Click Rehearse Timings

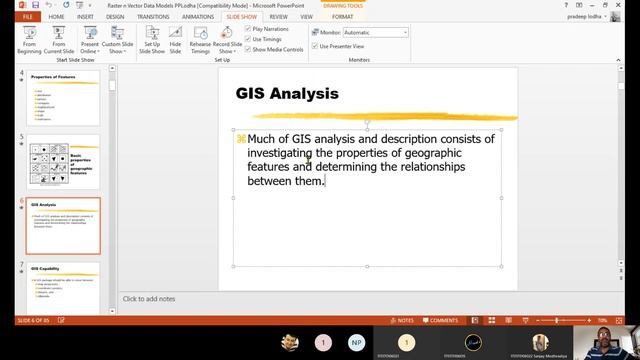pyautogui.click(x=200, y=40)
